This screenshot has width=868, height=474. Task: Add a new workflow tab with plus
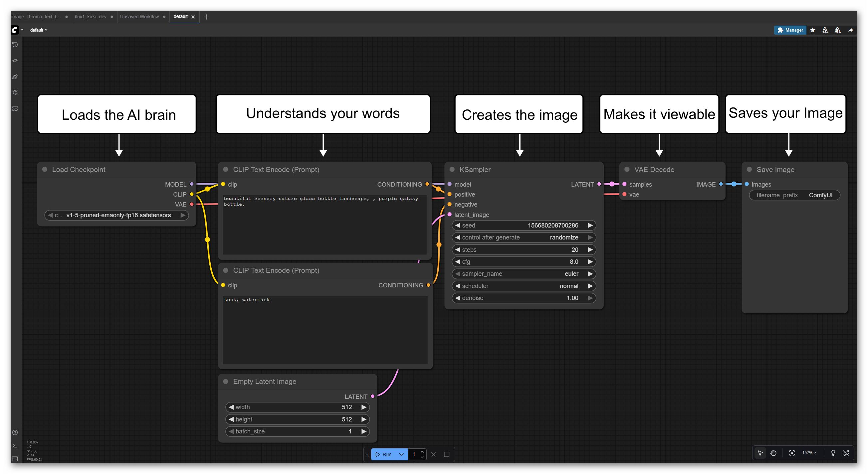[x=207, y=17]
